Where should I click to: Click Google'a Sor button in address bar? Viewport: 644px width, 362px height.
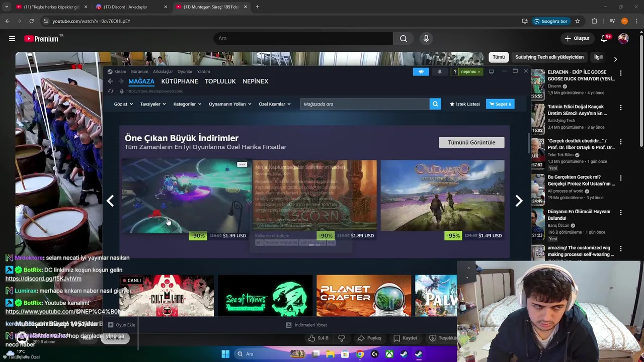[x=551, y=21]
